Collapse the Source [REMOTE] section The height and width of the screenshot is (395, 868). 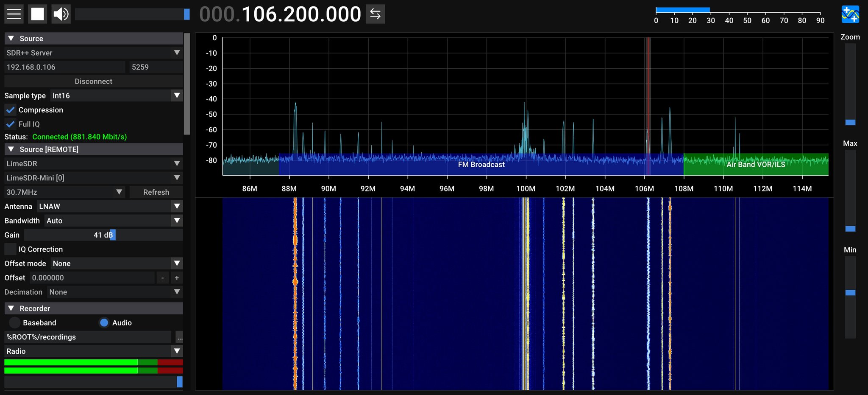(11, 149)
